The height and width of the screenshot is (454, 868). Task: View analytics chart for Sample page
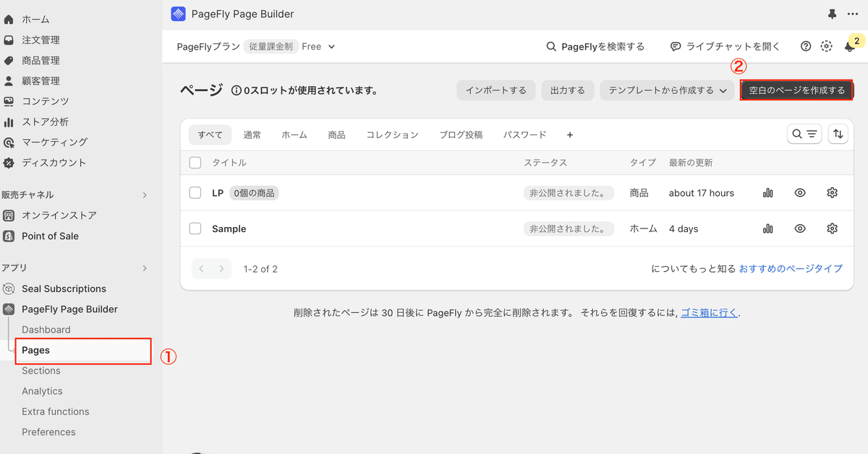pos(768,228)
